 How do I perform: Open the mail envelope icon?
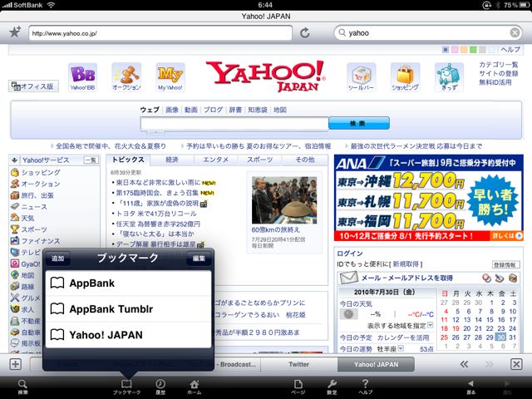click(349, 278)
